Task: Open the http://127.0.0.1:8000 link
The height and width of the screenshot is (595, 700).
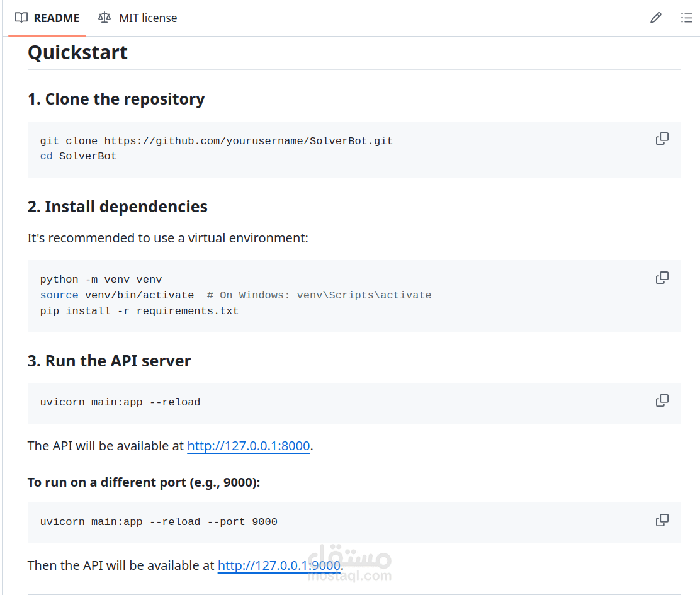Action: pos(248,446)
